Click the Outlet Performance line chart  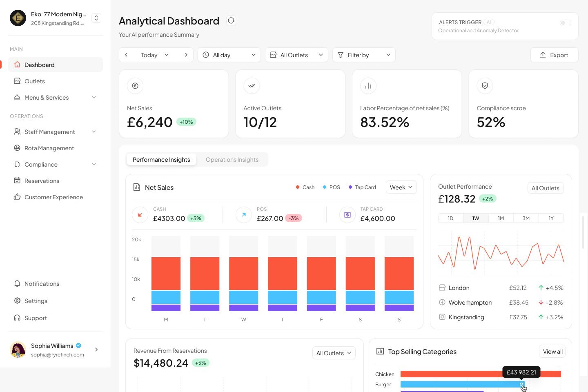point(501,253)
